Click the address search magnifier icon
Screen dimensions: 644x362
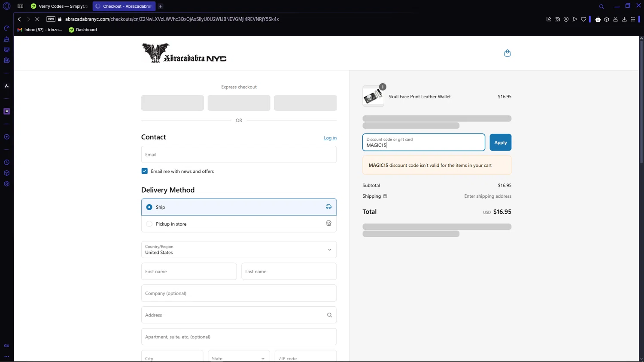click(330, 315)
